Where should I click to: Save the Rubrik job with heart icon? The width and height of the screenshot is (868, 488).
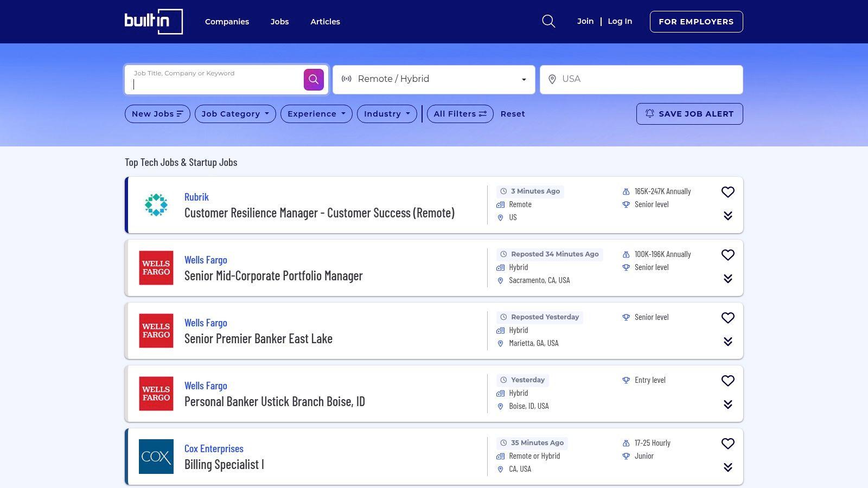728,192
